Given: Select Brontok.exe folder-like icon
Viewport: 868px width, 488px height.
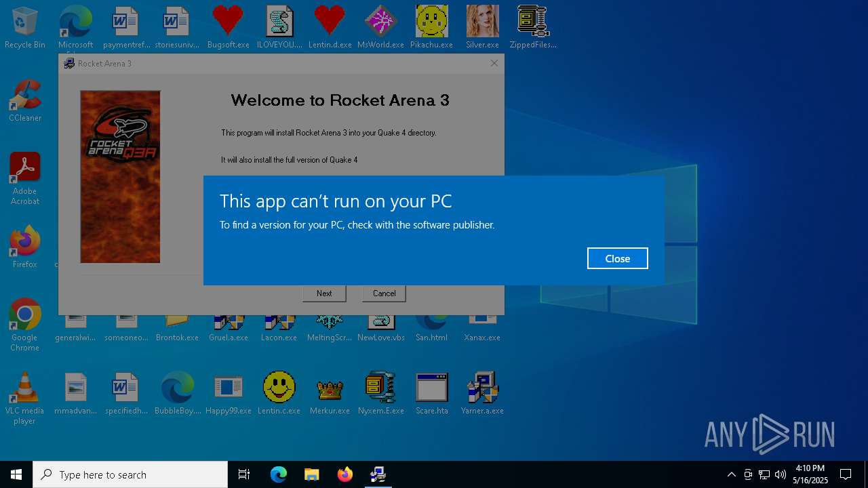Looking at the screenshot, I should [x=177, y=329].
